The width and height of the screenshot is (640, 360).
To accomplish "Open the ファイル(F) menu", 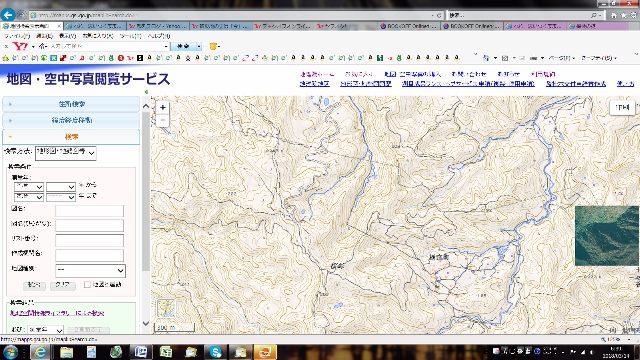I will click(x=17, y=36).
